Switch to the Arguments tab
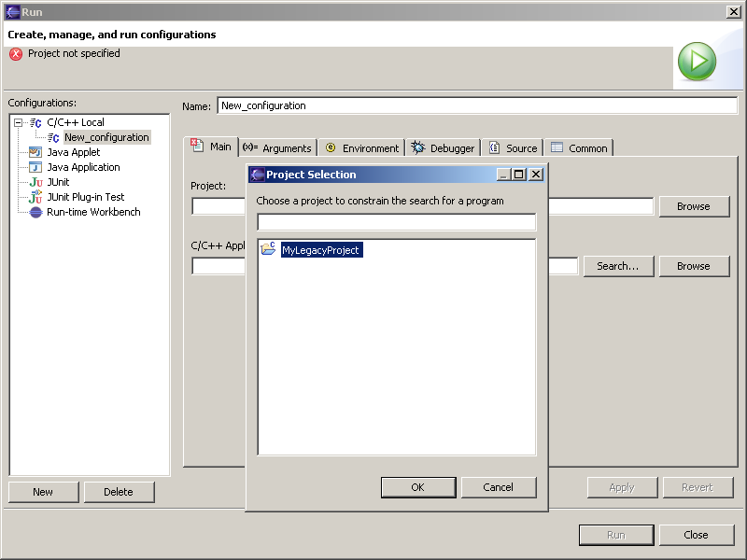This screenshot has height=560, width=747. click(277, 147)
